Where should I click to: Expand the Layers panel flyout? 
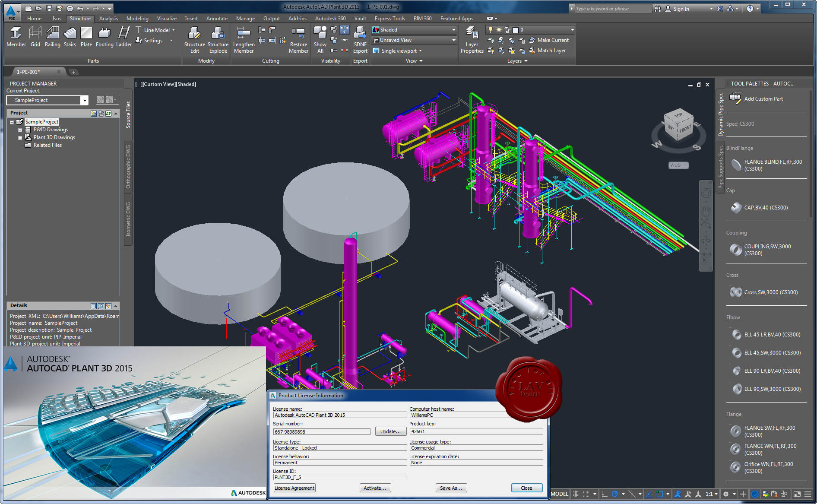517,61
